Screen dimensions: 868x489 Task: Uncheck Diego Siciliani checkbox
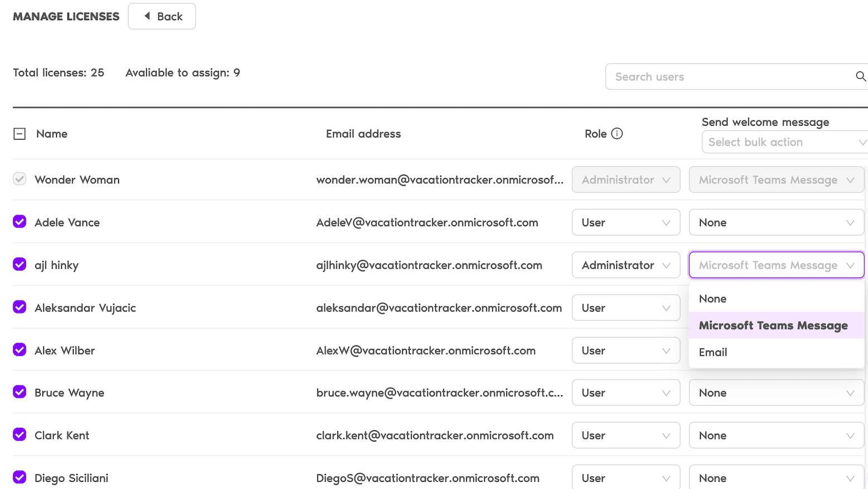pyautogui.click(x=20, y=477)
